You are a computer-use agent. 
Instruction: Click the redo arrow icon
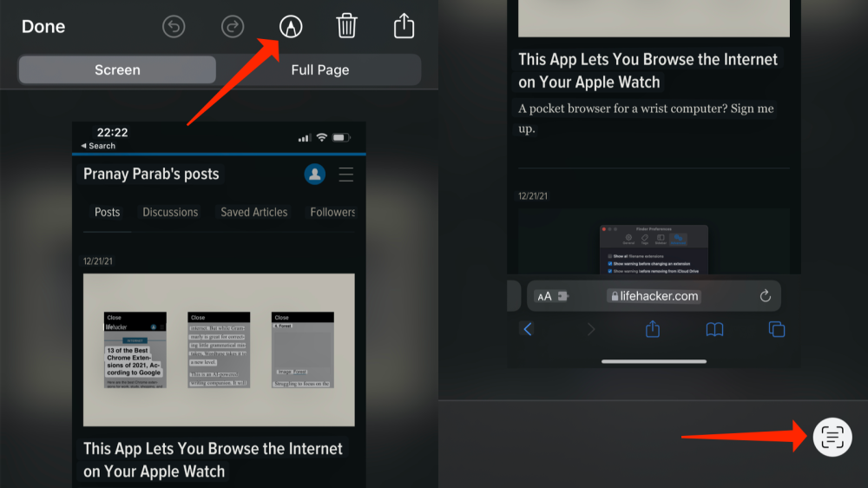232,27
